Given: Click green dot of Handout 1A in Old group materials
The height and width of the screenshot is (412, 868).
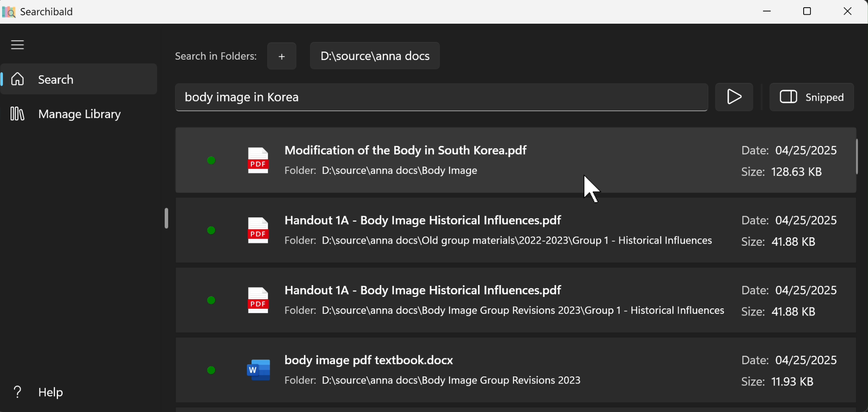Looking at the screenshot, I should point(211,231).
